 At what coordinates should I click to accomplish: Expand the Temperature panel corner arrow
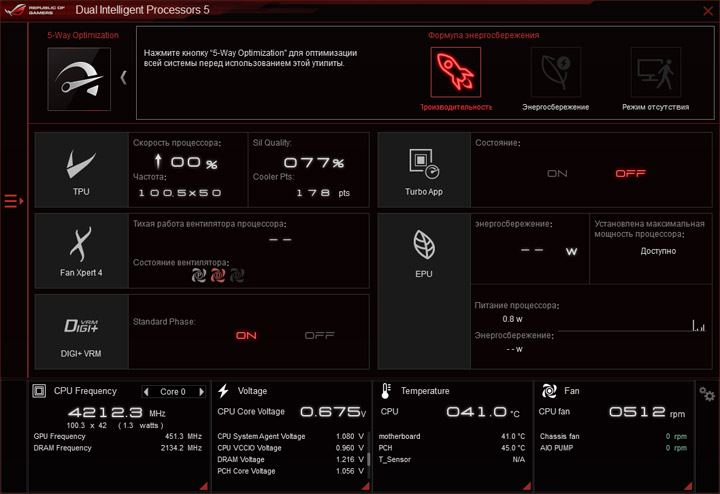click(x=527, y=486)
